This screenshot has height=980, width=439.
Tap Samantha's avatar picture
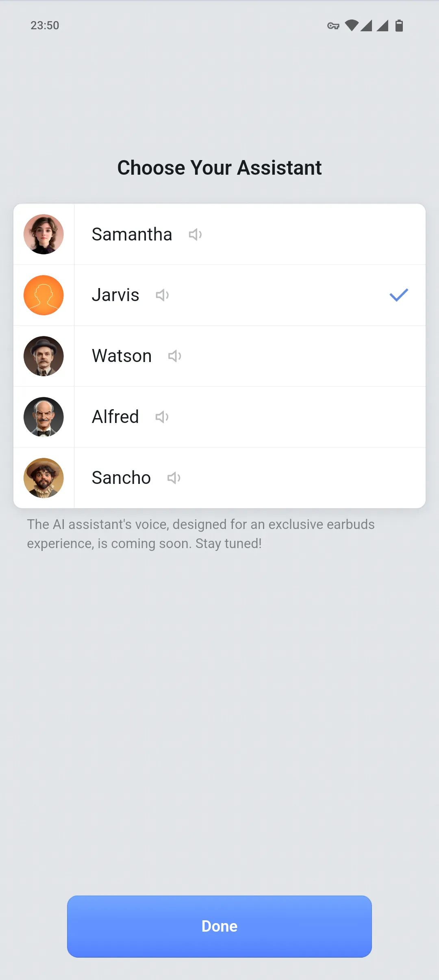43,234
